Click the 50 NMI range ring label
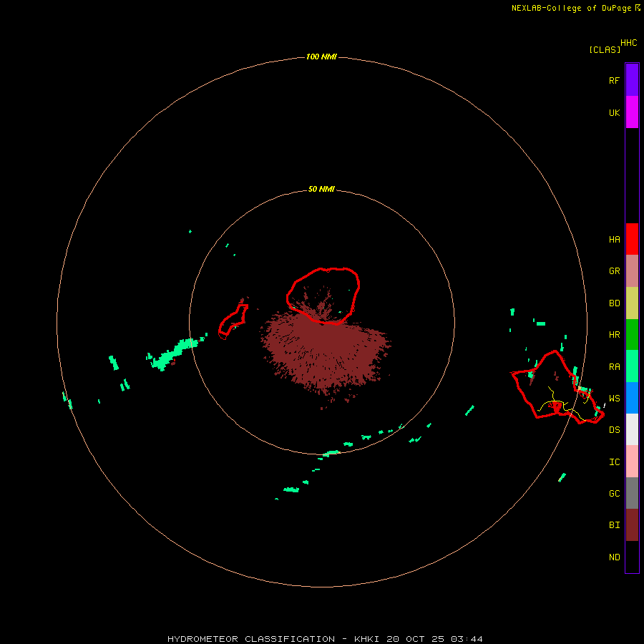 tap(321, 190)
